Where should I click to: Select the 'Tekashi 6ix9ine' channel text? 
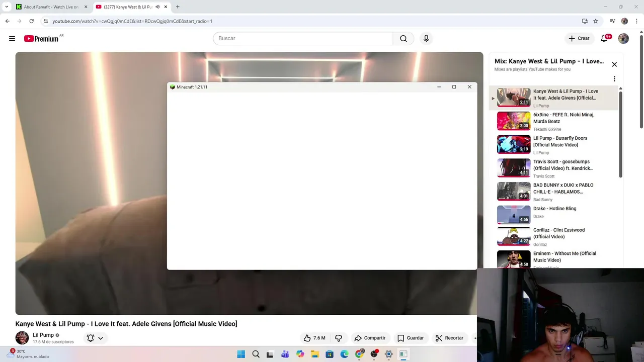[547, 129]
